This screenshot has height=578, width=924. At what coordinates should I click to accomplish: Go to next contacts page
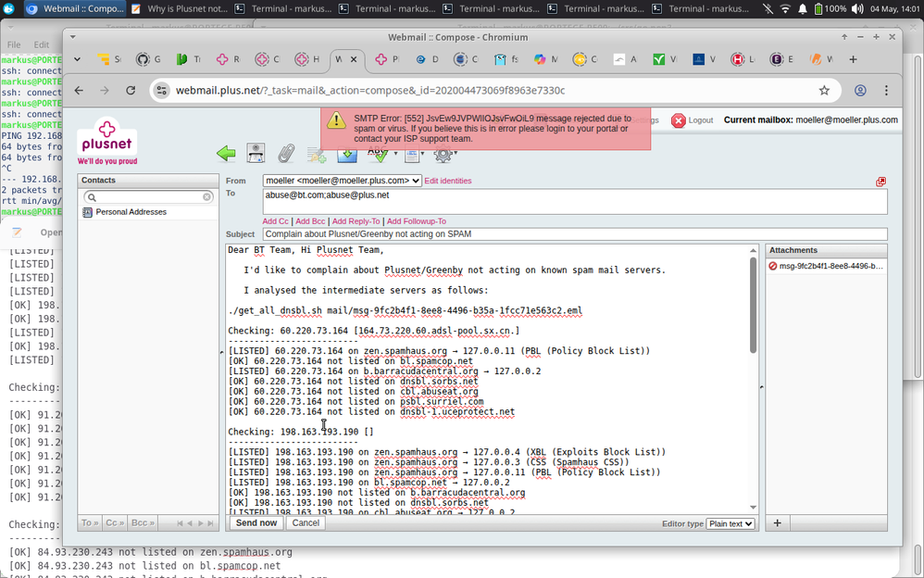point(200,523)
